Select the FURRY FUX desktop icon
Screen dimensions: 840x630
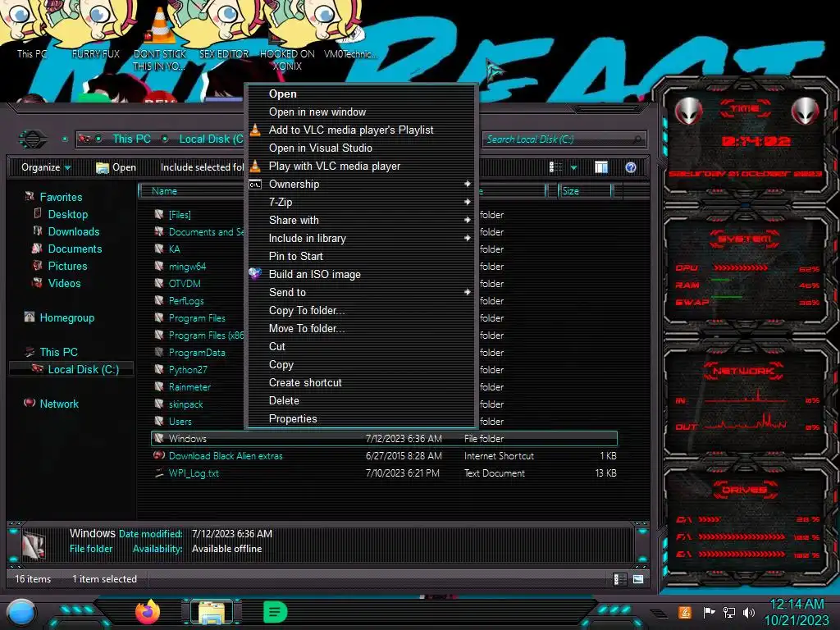(96, 32)
